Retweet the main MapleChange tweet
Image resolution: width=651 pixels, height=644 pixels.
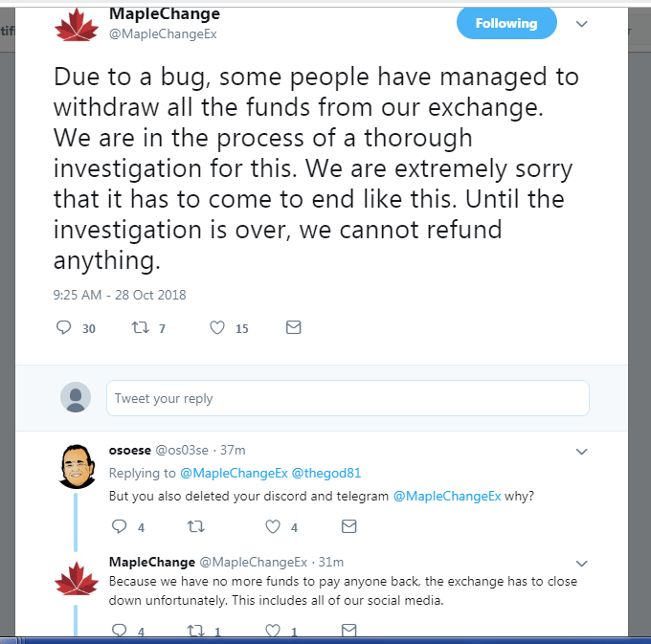[x=140, y=328]
